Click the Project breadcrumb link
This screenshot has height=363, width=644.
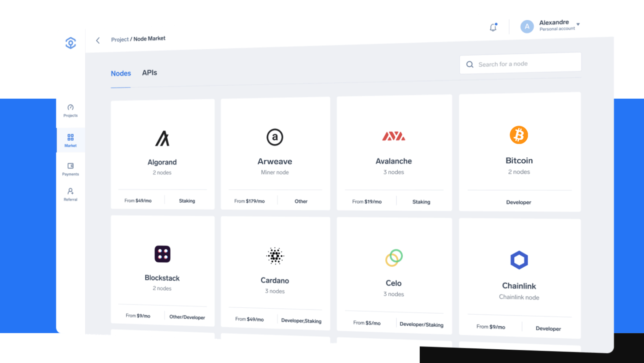(120, 40)
